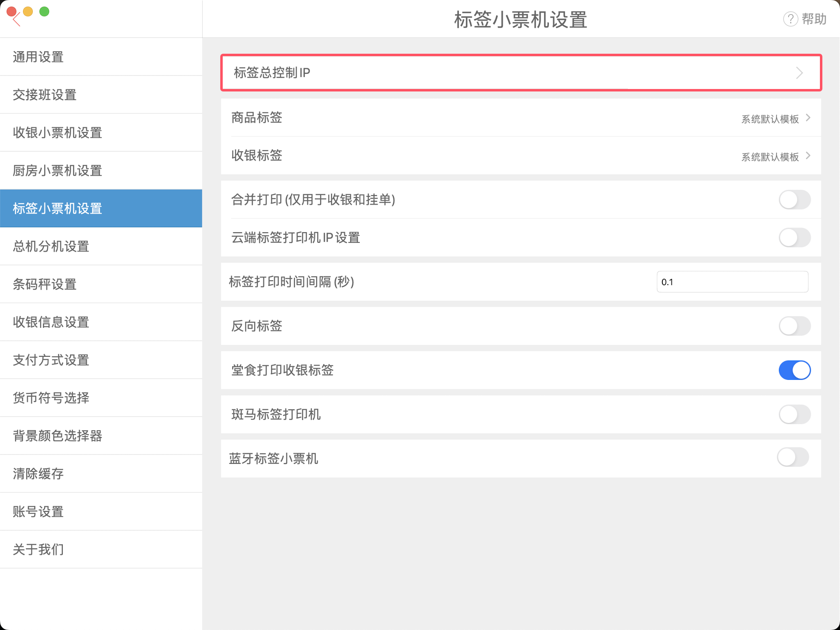Click 清除缓存 in the sidebar
Image resolution: width=840 pixels, height=630 pixels.
[101, 473]
